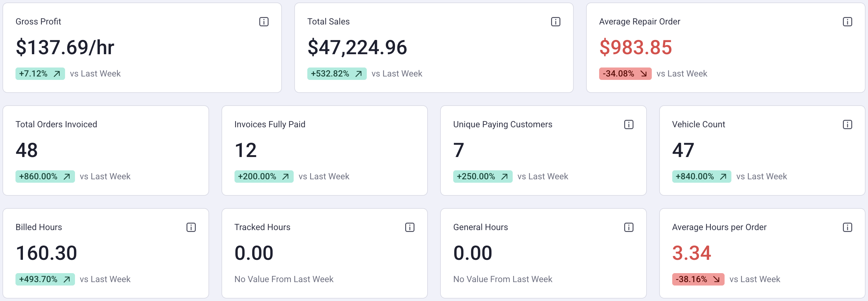Click the +200.00% Invoices Fully Paid badge

[x=264, y=177]
